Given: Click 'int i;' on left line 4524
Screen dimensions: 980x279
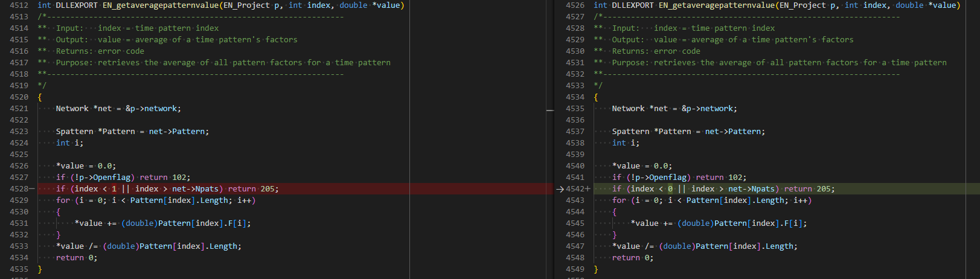Looking at the screenshot, I should pos(70,143).
